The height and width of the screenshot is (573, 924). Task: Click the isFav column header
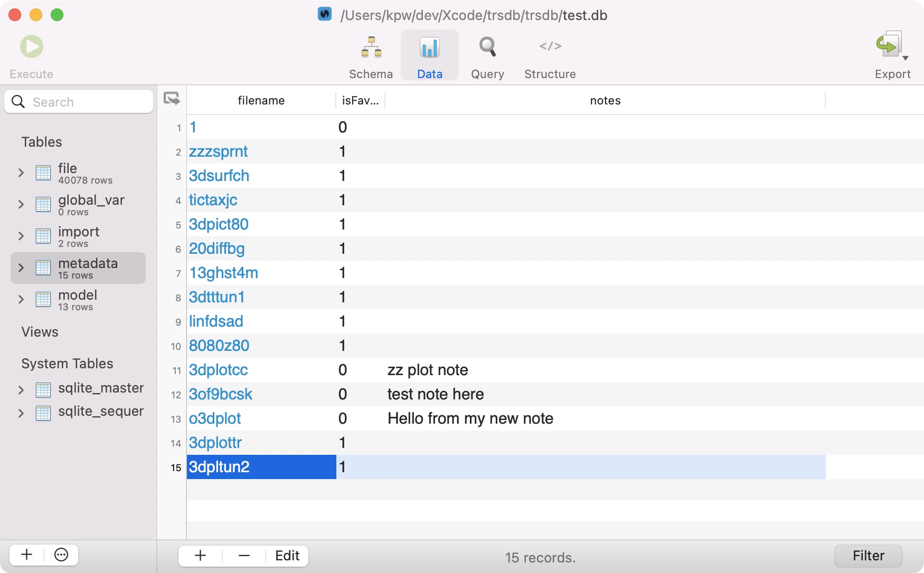[x=360, y=100]
